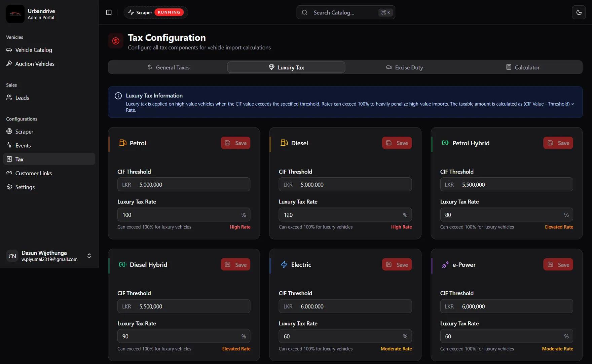Click the Luxury Tax diamond icon
The height and width of the screenshot is (364, 592).
(271, 67)
